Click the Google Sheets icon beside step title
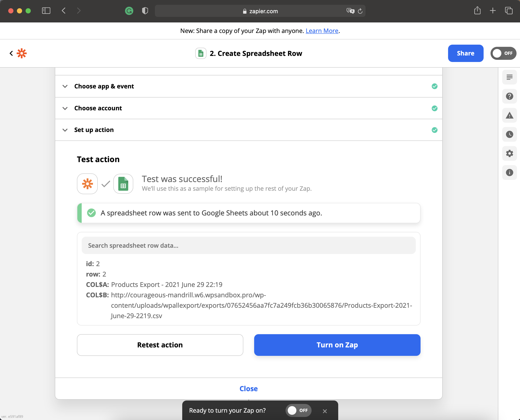The width and height of the screenshot is (520, 420). click(200, 54)
